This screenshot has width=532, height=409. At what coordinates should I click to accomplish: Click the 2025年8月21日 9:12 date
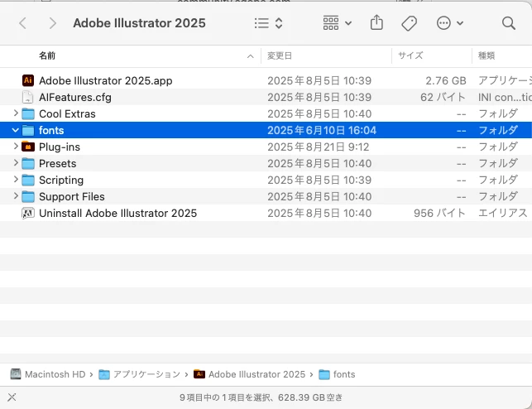(x=318, y=147)
